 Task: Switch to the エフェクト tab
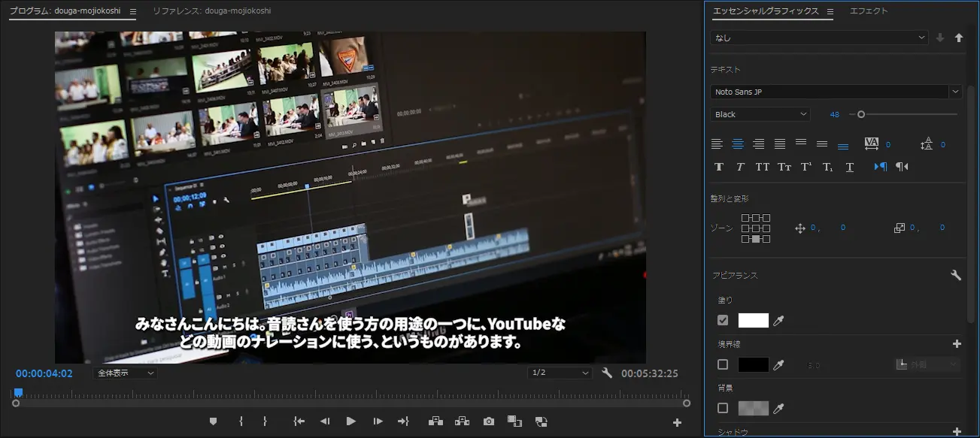(868, 11)
